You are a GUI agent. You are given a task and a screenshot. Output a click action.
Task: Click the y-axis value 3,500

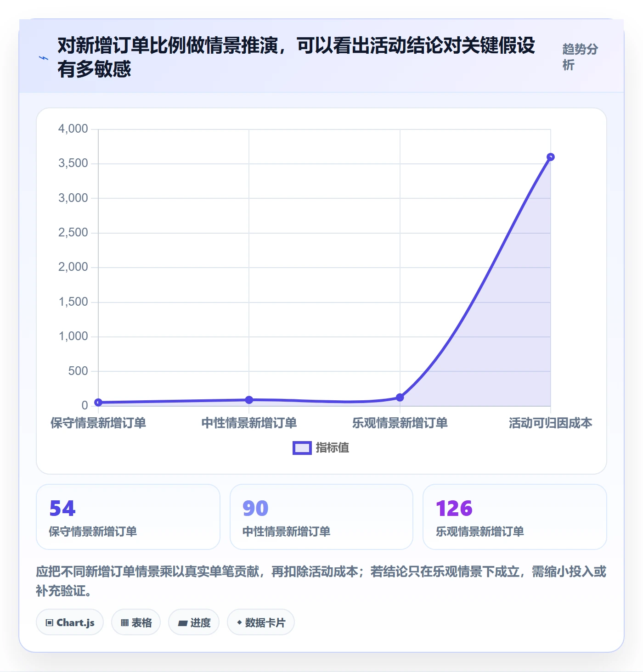[73, 163]
